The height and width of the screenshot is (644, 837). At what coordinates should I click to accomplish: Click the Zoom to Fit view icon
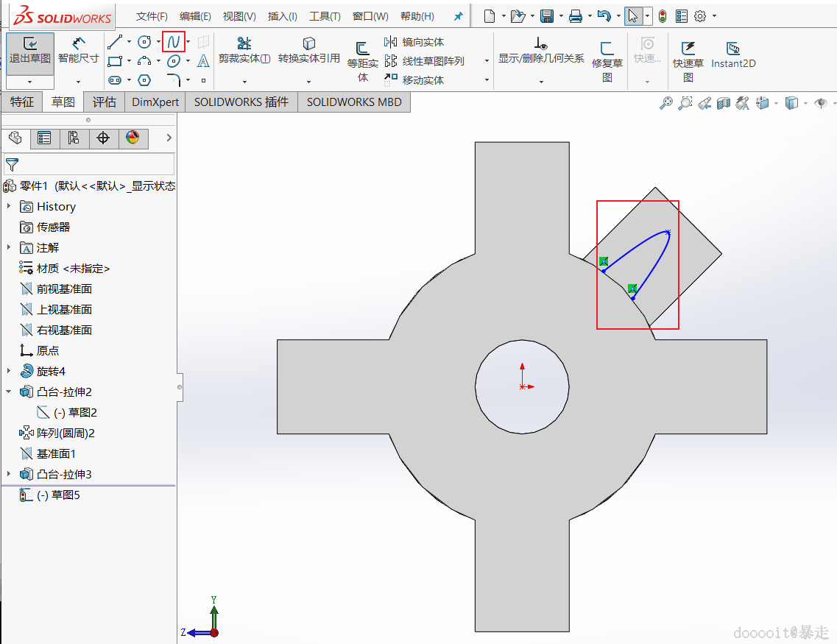click(665, 103)
